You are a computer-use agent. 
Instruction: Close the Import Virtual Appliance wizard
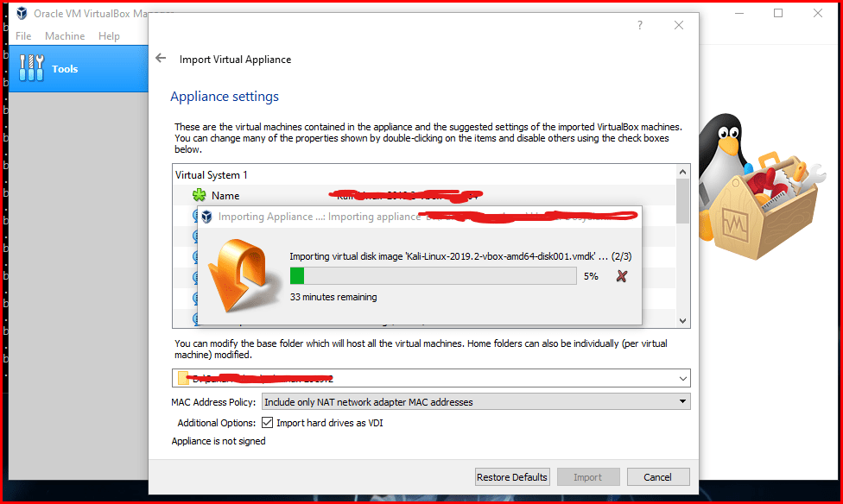679,25
